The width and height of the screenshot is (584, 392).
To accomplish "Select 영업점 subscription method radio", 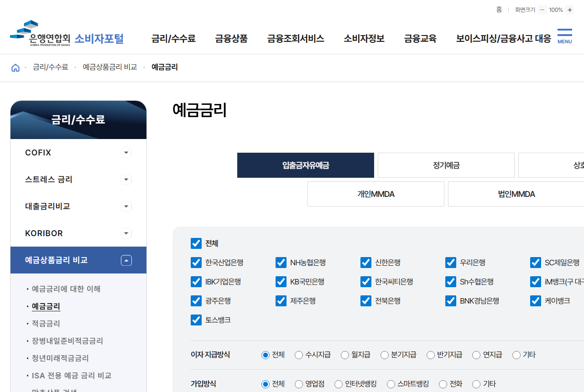I will pos(299,384).
